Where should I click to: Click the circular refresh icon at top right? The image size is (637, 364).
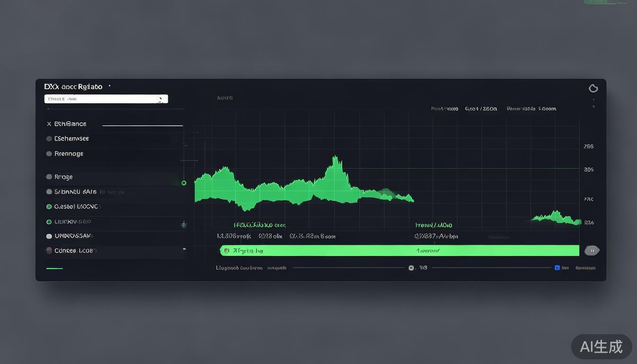click(593, 88)
